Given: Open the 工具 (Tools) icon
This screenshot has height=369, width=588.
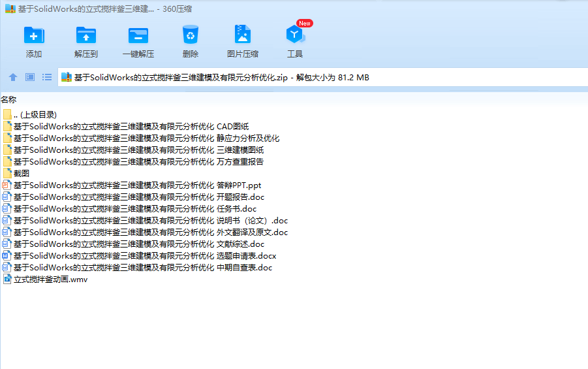Looking at the screenshot, I should 295,35.
